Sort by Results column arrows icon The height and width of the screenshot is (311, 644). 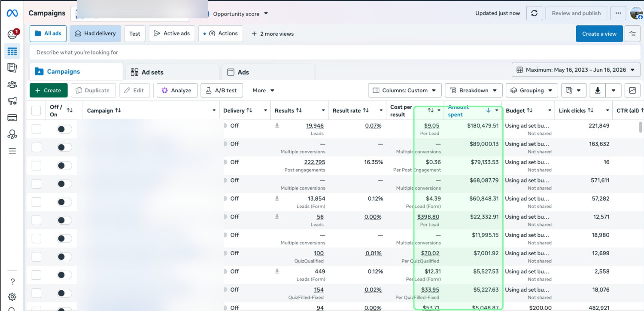point(299,110)
